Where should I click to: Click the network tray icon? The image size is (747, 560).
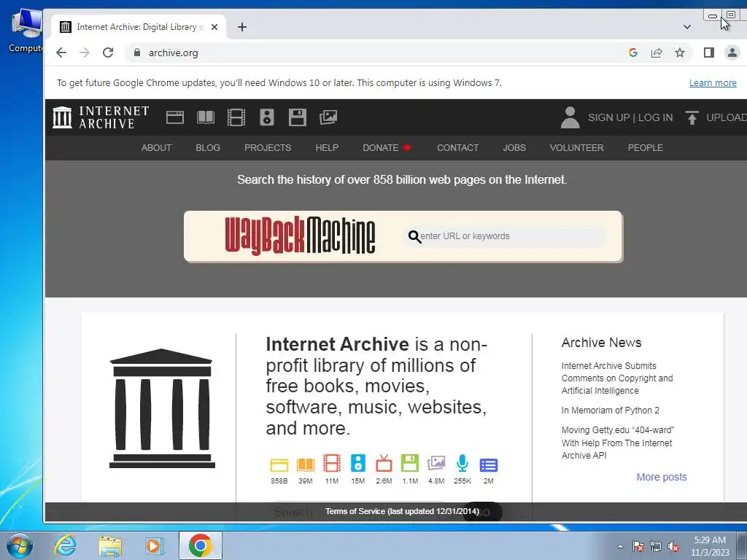point(656,547)
